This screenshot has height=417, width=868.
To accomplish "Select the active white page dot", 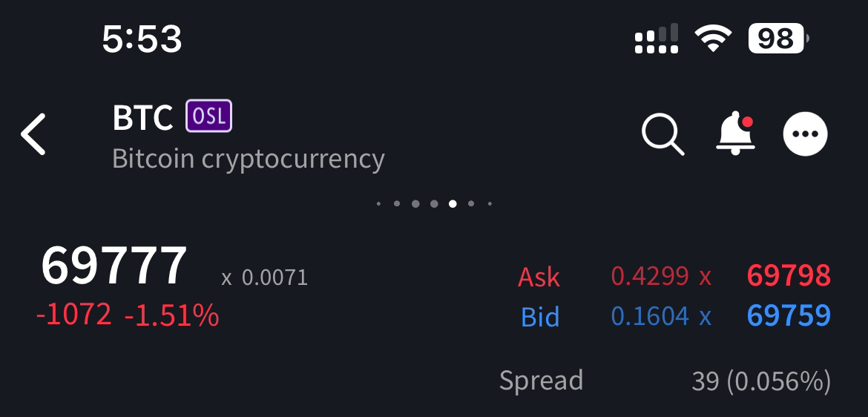I will point(453,204).
